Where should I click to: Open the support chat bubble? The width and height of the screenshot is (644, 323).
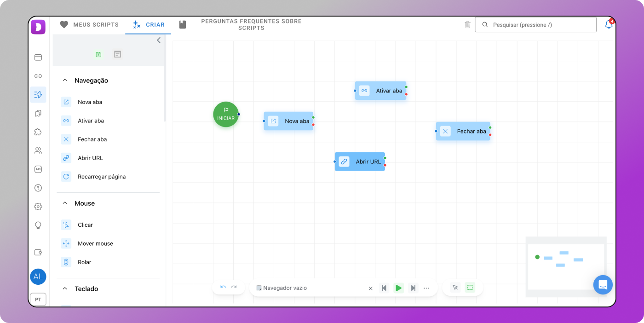[x=603, y=285]
